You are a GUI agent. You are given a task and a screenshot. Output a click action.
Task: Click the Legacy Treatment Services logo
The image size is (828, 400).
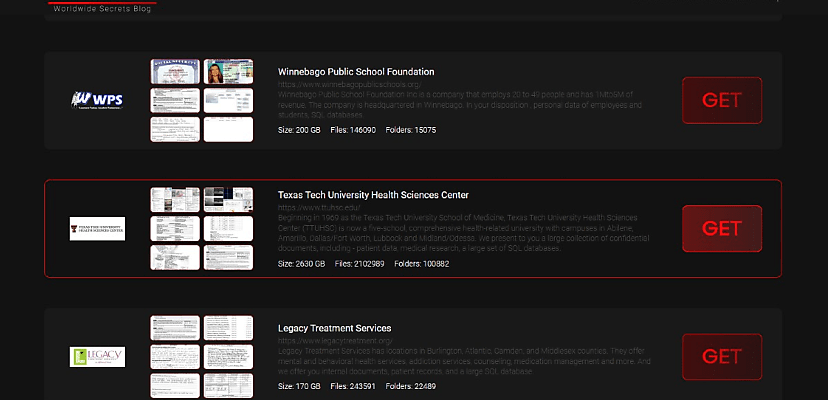tap(97, 357)
